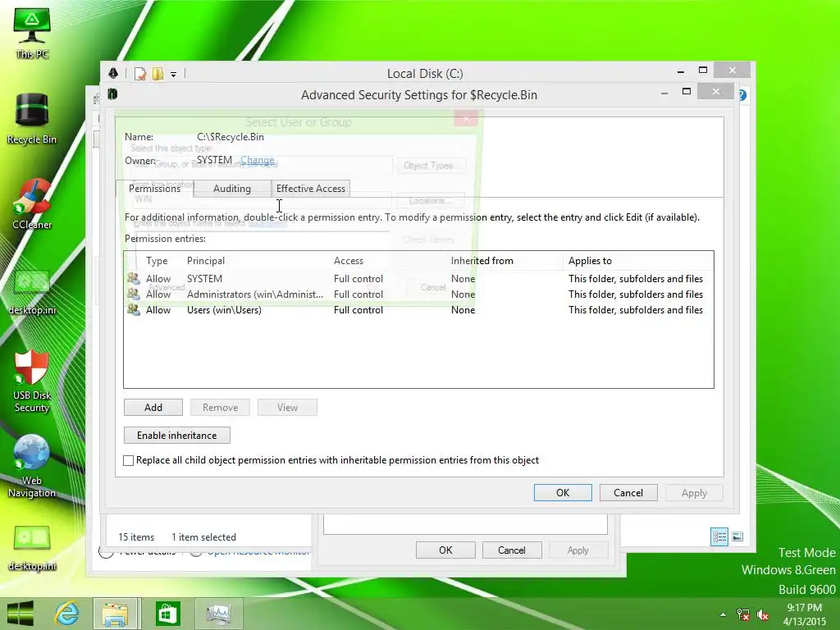Switch to details view icon in Local Disk

[719, 536]
